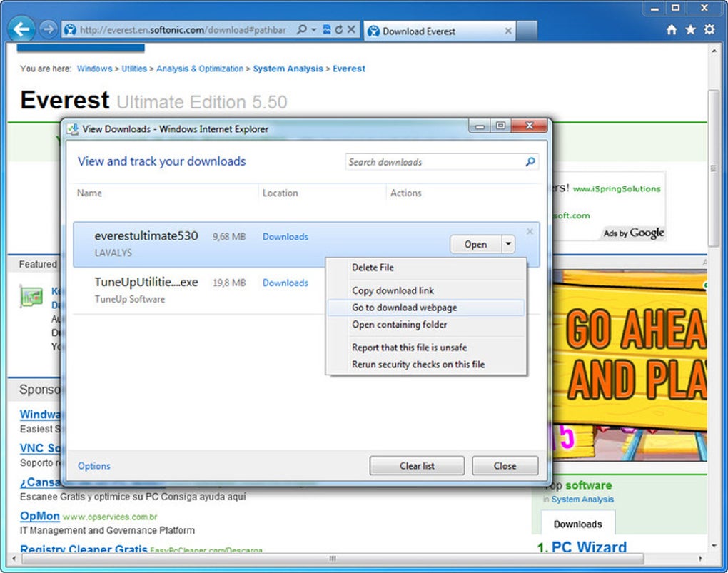Expand the Open button dropdown arrow
Screen dimensions: 728x573
click(508, 244)
